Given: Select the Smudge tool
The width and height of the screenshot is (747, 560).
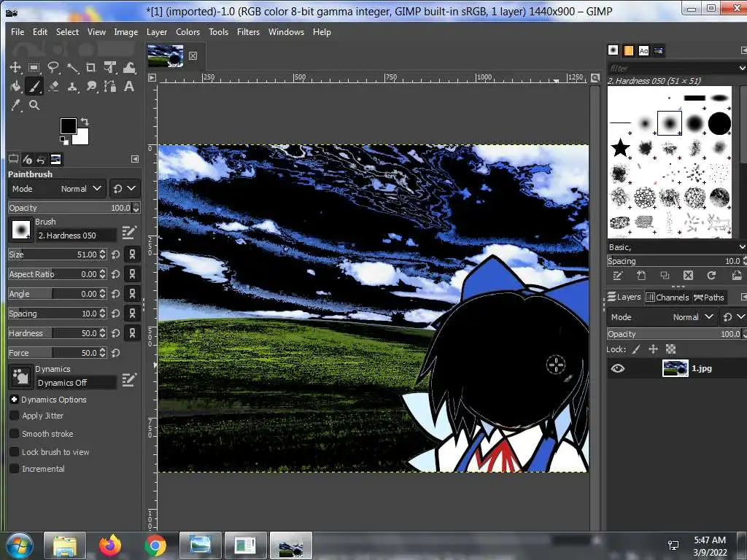Looking at the screenshot, I should point(91,86).
